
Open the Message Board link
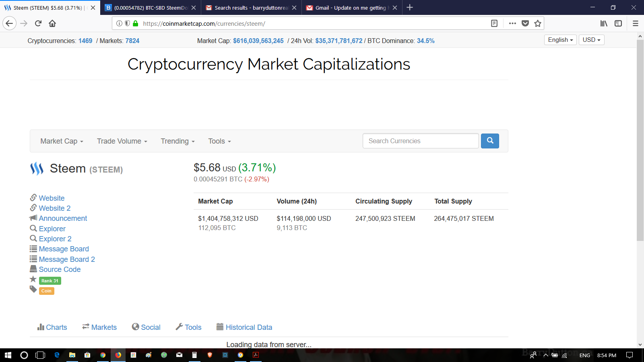pos(64,249)
